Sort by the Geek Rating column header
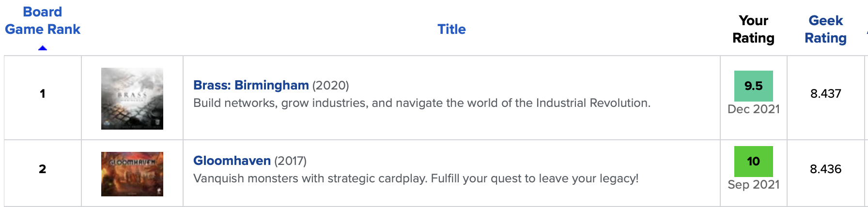Screen dimensions: 868x207 tap(825, 29)
